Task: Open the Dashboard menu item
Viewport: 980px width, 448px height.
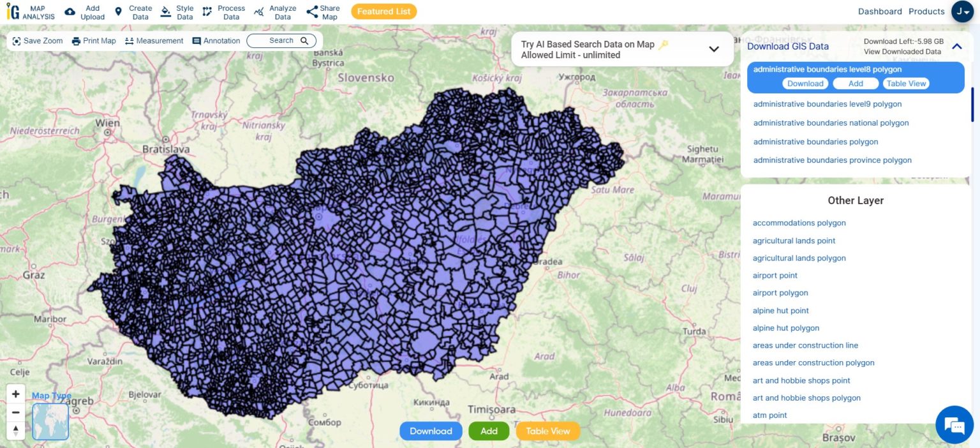Action: (879, 11)
